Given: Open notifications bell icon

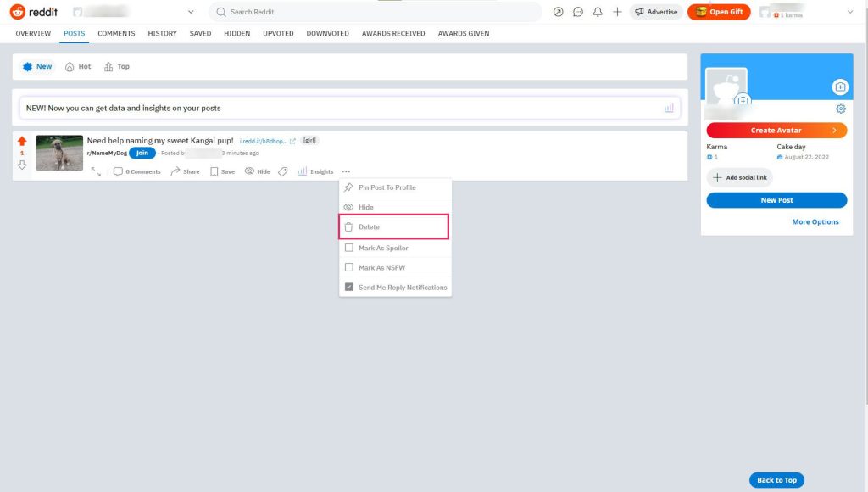Looking at the screenshot, I should (x=598, y=12).
